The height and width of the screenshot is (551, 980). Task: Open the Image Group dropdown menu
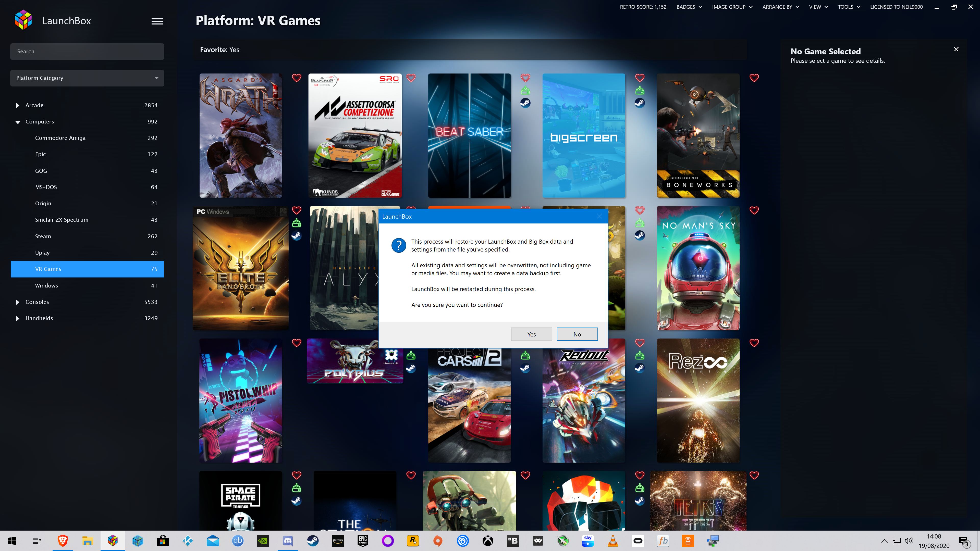click(x=732, y=7)
